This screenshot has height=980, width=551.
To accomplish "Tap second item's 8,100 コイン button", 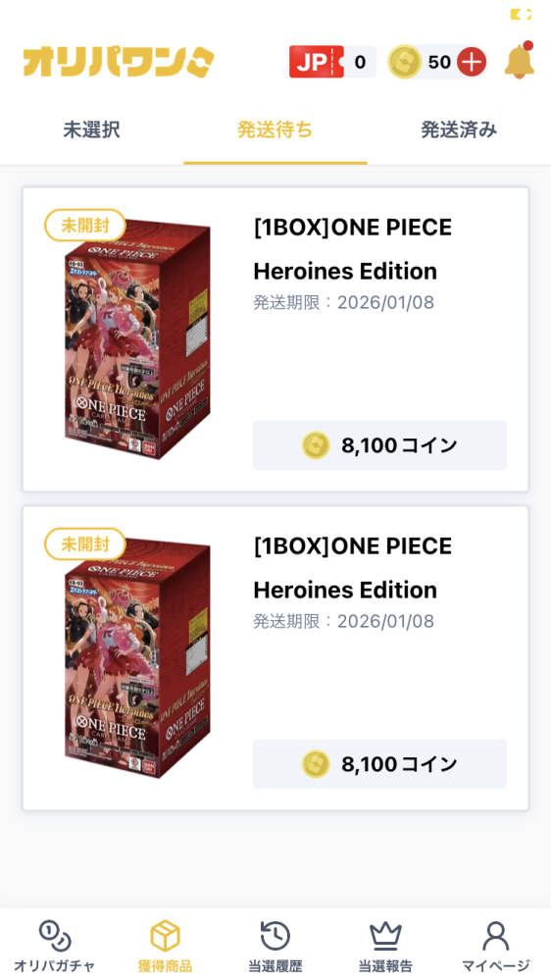I will click(379, 764).
